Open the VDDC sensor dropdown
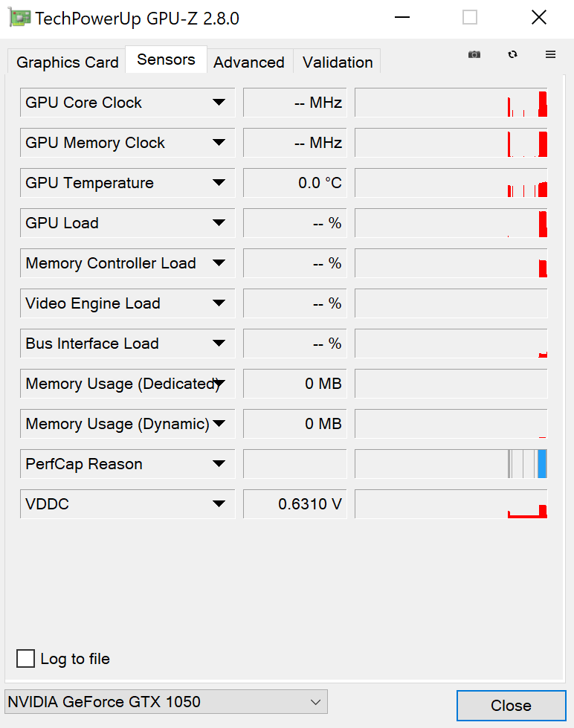Viewport: 574px width, 728px height. click(219, 504)
